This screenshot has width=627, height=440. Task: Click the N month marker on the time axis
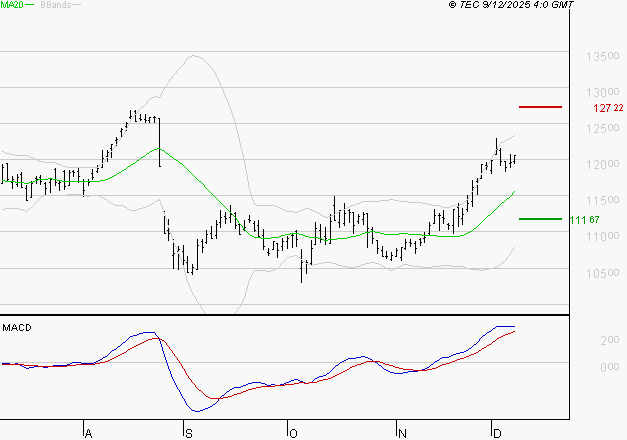tap(402, 434)
